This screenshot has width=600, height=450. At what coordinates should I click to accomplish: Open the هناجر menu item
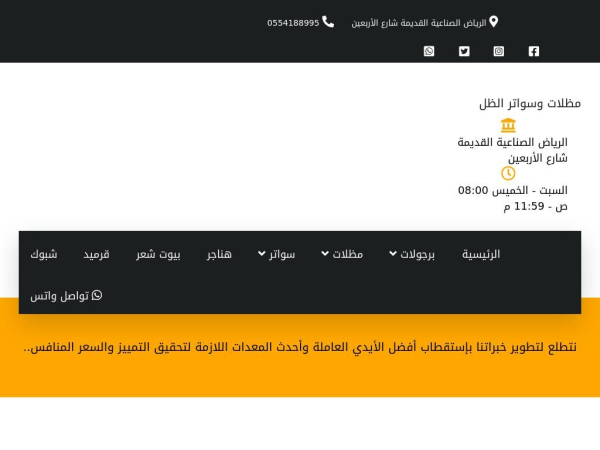219,254
